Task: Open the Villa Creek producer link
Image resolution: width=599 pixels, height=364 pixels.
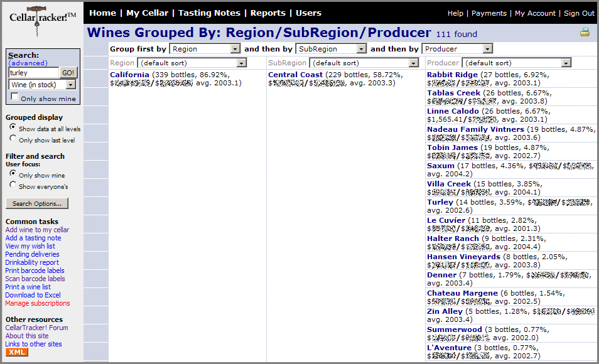Action: [x=449, y=184]
